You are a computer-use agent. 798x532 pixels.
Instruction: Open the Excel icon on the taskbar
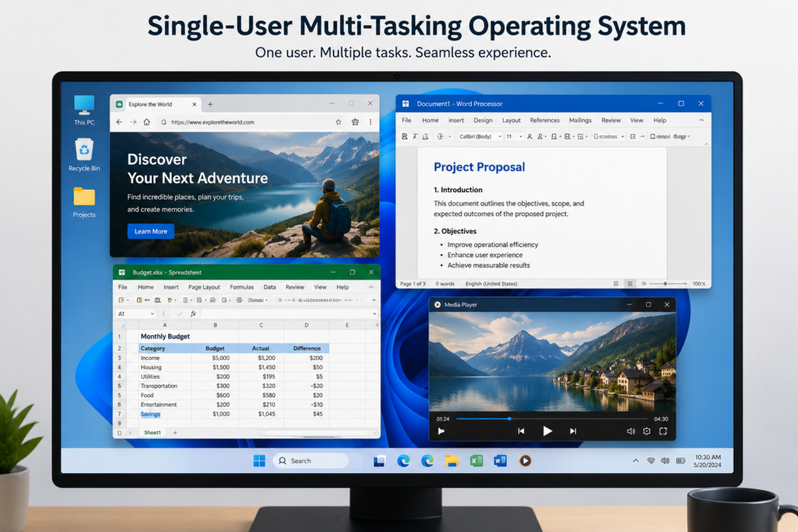(476, 461)
